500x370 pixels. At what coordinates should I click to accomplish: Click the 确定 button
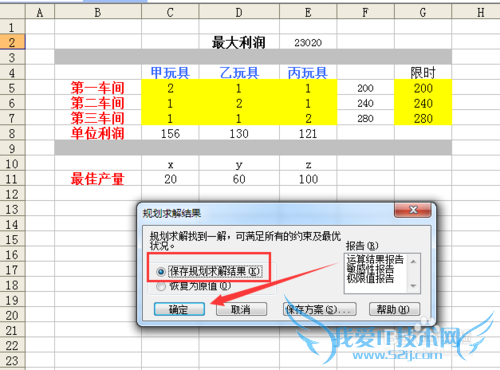pos(179,309)
